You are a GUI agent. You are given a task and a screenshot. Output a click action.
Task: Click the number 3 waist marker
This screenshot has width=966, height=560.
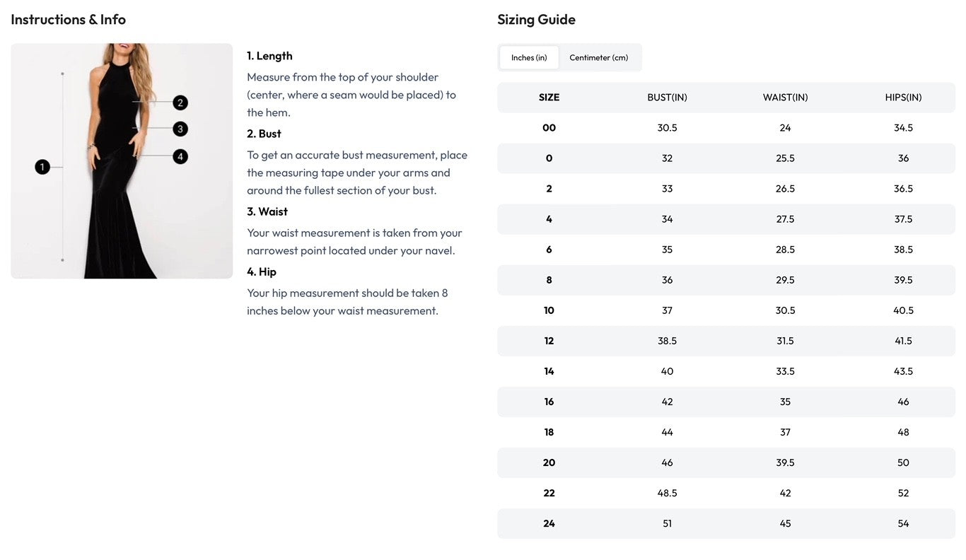tap(180, 129)
